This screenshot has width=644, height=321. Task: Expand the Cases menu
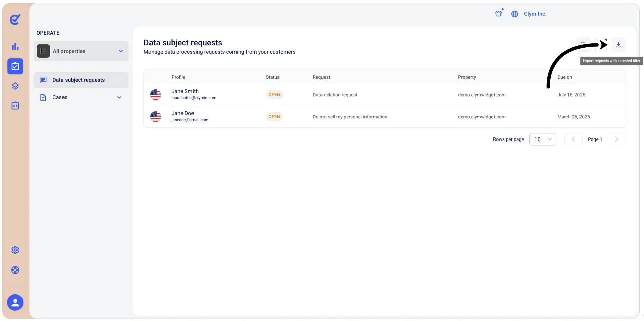pyautogui.click(x=81, y=97)
